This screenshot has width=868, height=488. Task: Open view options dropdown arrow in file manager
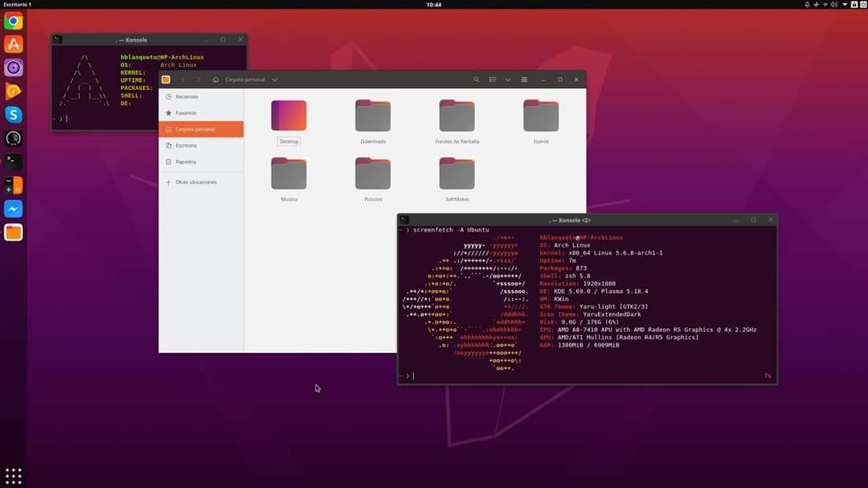508,80
